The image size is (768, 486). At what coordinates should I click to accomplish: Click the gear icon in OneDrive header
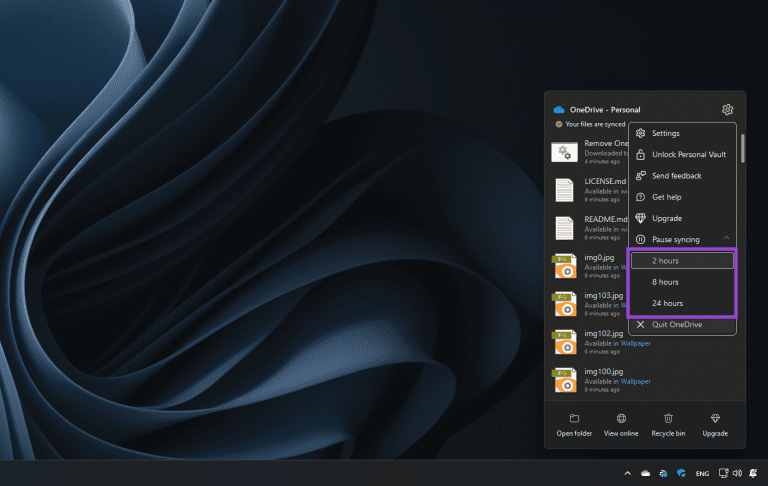coord(727,110)
